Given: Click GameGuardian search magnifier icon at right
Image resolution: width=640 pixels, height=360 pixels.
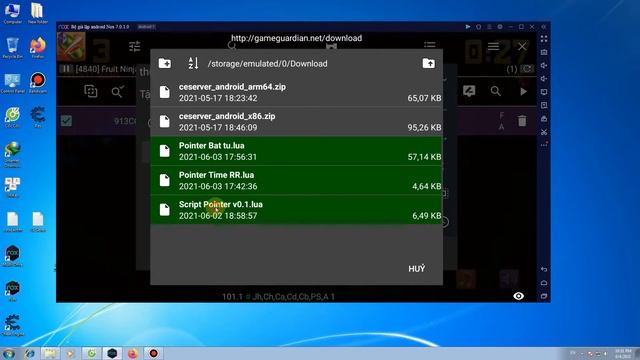Looking at the screenshot, I should pyautogui.click(x=496, y=91).
